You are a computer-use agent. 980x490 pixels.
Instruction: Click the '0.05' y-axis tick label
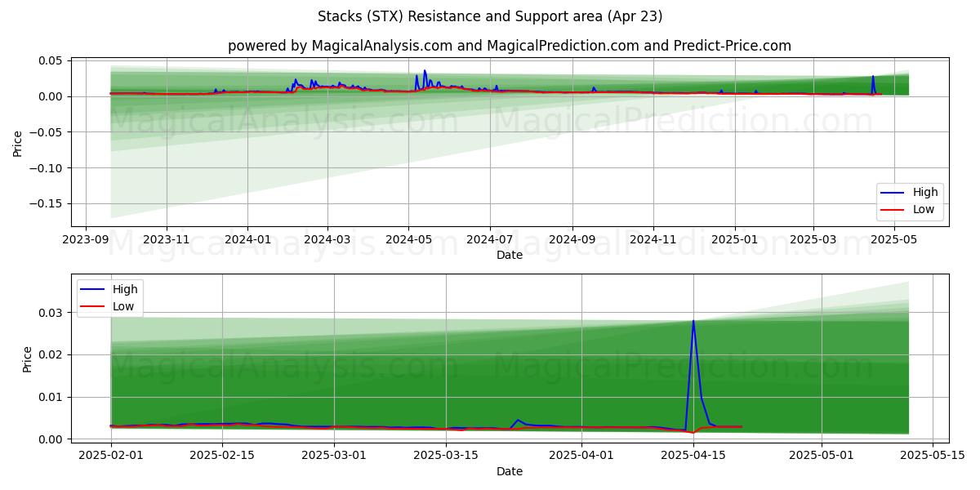(x=51, y=60)
